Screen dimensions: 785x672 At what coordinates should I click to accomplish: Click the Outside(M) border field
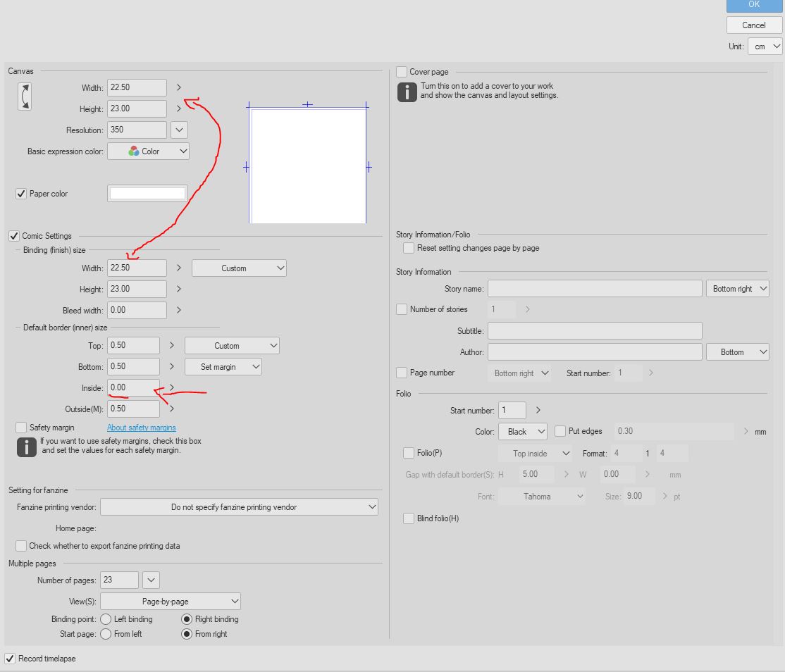[133, 409]
